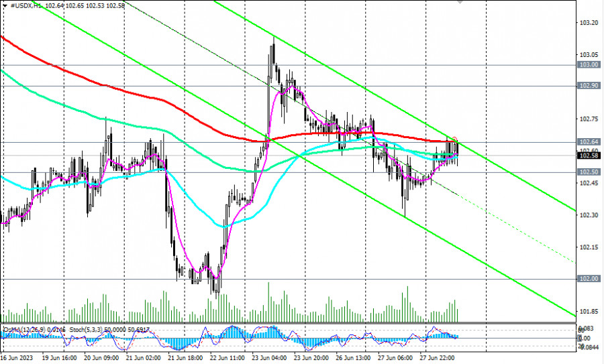The width and height of the screenshot is (604, 364).
Task: Select the 102.64 horizontal level price tag
Action: pyautogui.click(x=589, y=142)
